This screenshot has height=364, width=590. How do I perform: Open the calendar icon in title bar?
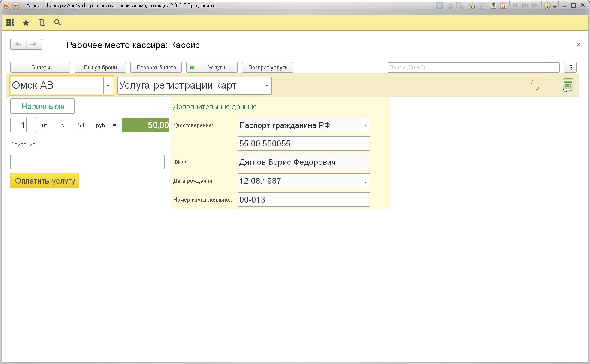point(503,6)
